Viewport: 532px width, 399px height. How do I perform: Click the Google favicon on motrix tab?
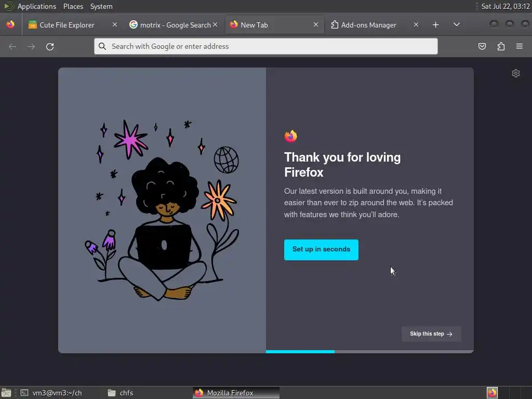(x=134, y=24)
